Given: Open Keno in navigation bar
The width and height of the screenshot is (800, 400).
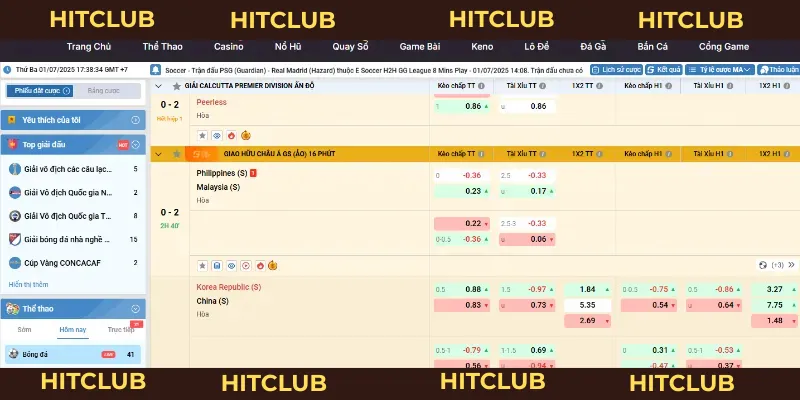Looking at the screenshot, I should pyautogui.click(x=482, y=46).
